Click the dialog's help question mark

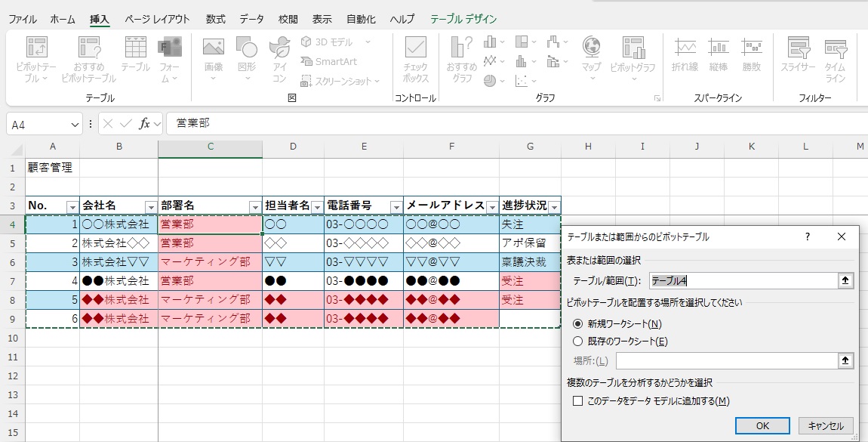point(807,236)
